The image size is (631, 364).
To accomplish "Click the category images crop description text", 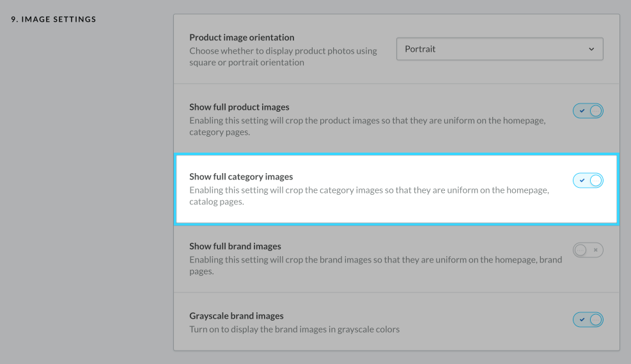I will pyautogui.click(x=369, y=196).
